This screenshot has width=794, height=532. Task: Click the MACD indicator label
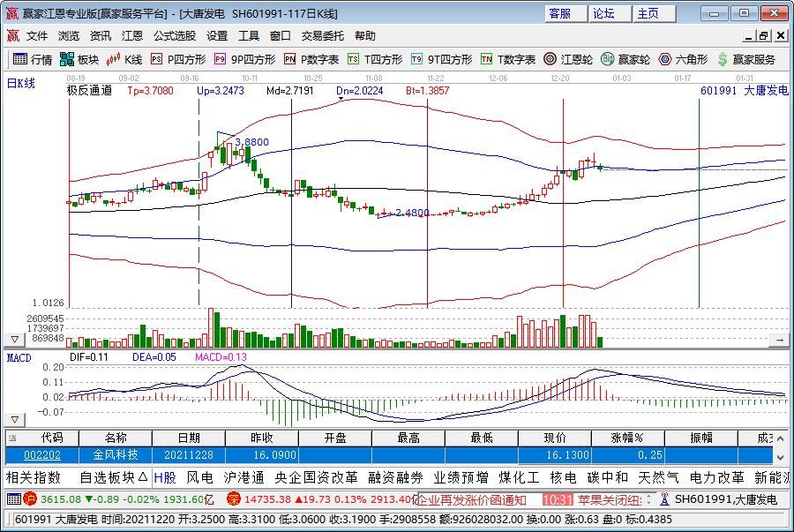pos(19,358)
